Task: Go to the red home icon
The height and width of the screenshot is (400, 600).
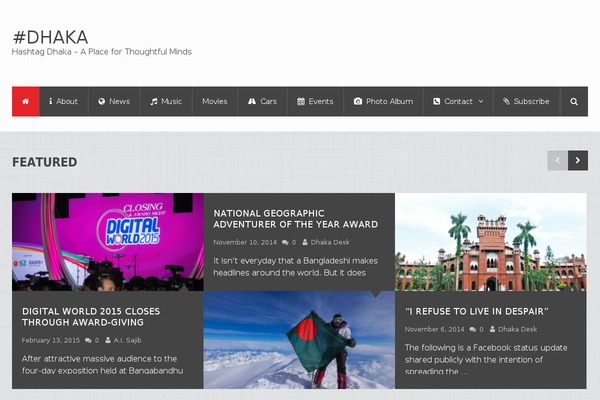Action: tap(26, 101)
